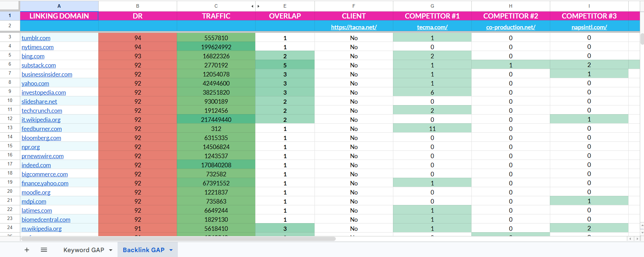Select the TRAFFIC header cell

coord(216,16)
